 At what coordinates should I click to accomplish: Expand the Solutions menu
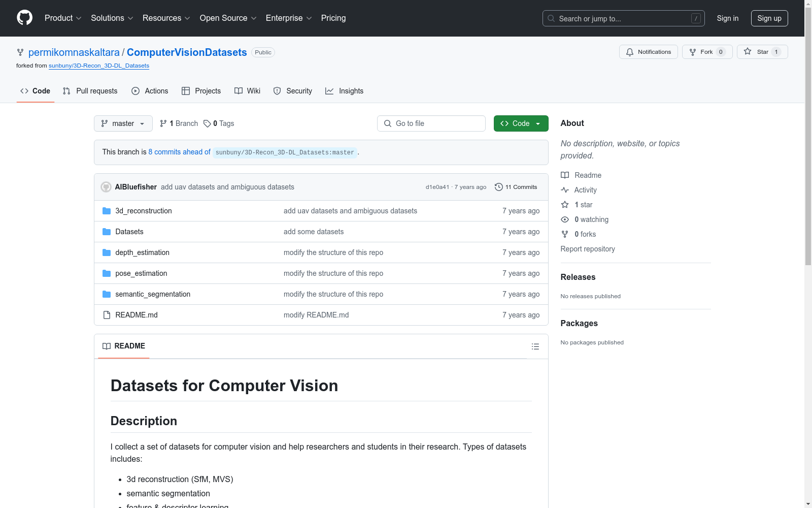[x=112, y=18]
